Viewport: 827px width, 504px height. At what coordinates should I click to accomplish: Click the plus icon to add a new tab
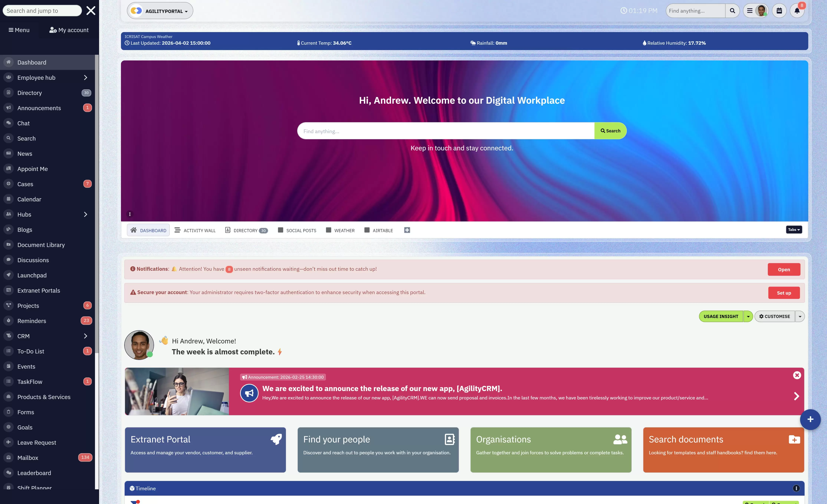coord(407,230)
